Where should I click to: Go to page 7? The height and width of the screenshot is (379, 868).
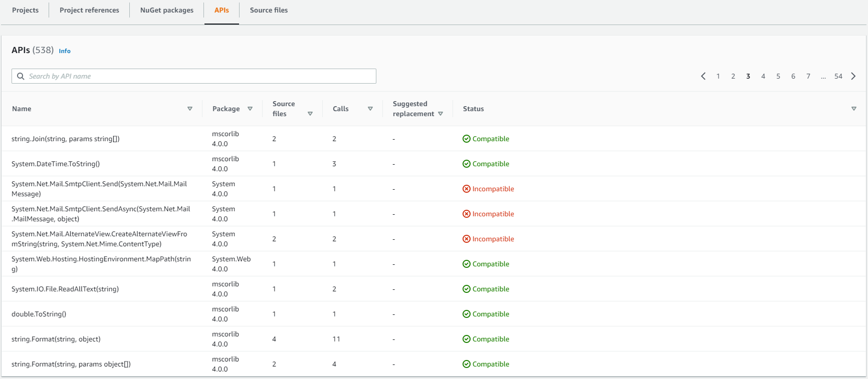click(x=808, y=76)
